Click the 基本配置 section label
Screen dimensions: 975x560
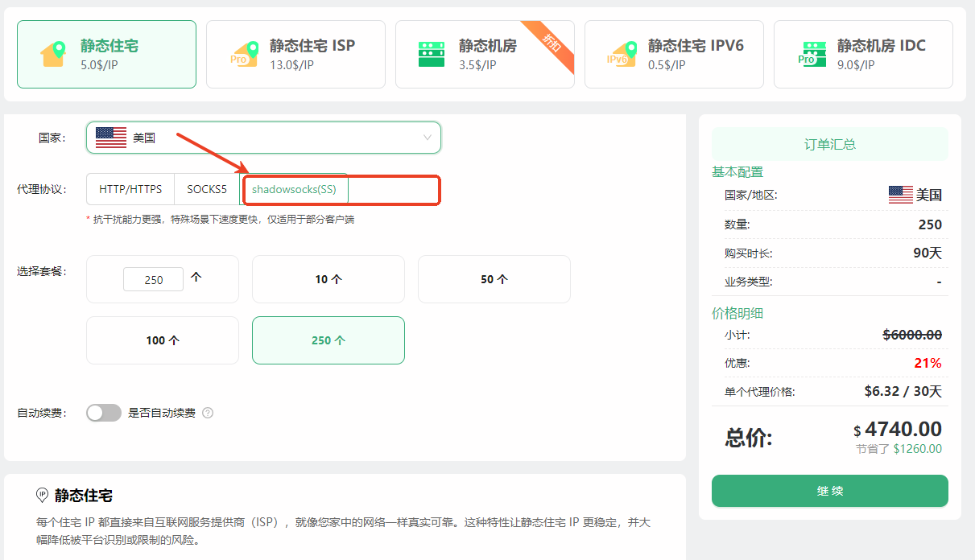pos(737,171)
